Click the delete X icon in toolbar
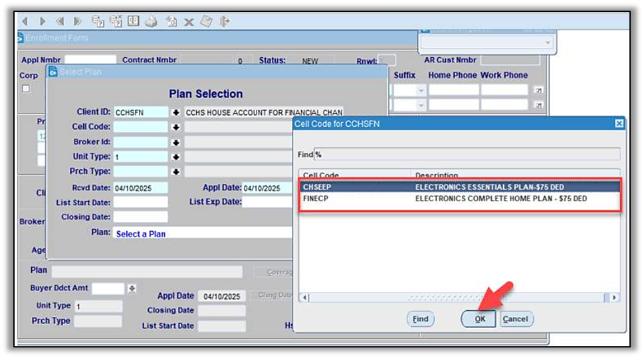The image size is (644, 358). 189,22
